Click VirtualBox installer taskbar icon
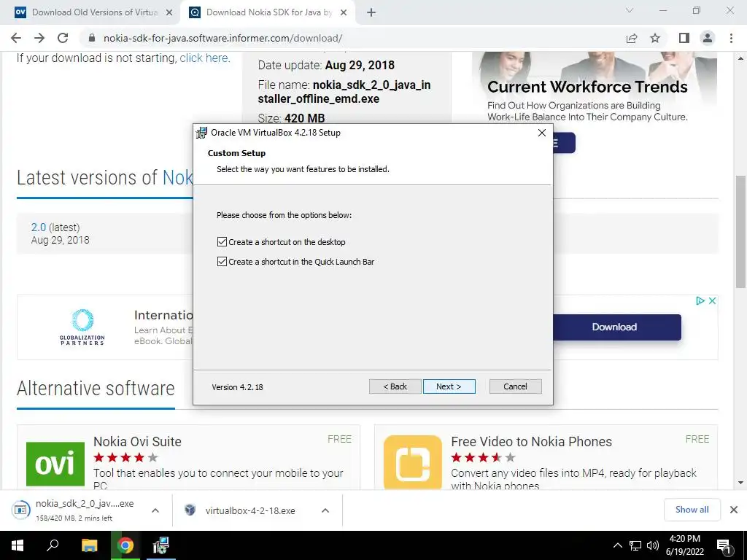The width and height of the screenshot is (747, 560). (161, 545)
